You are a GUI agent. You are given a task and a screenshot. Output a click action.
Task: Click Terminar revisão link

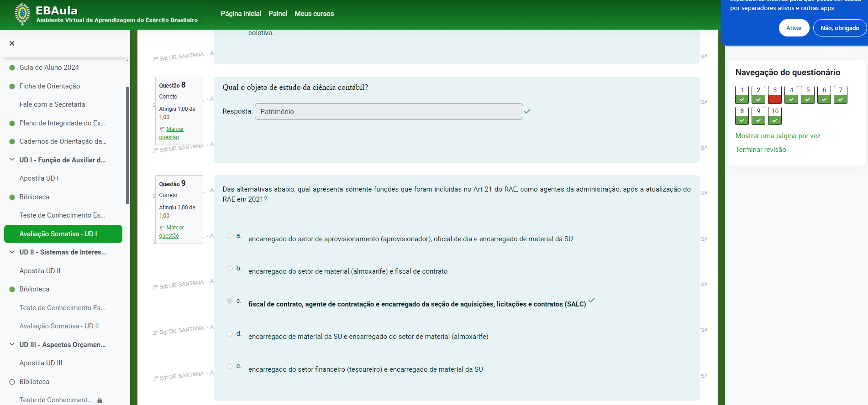(760, 150)
